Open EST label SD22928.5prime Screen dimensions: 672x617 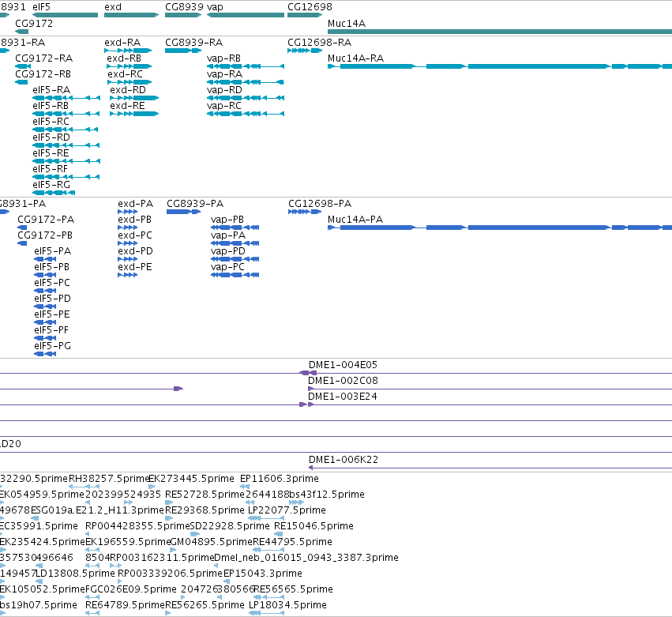coord(230,525)
